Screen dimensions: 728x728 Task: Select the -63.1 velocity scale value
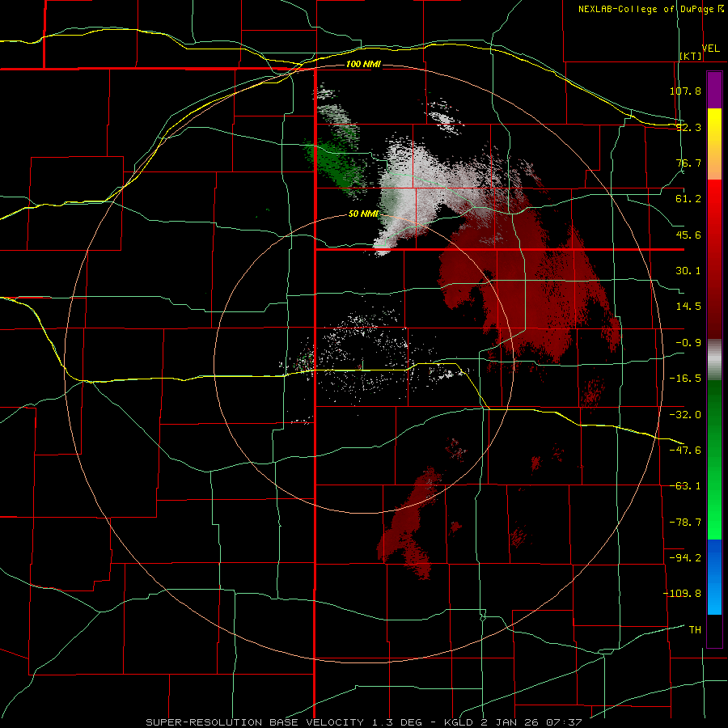click(x=685, y=486)
